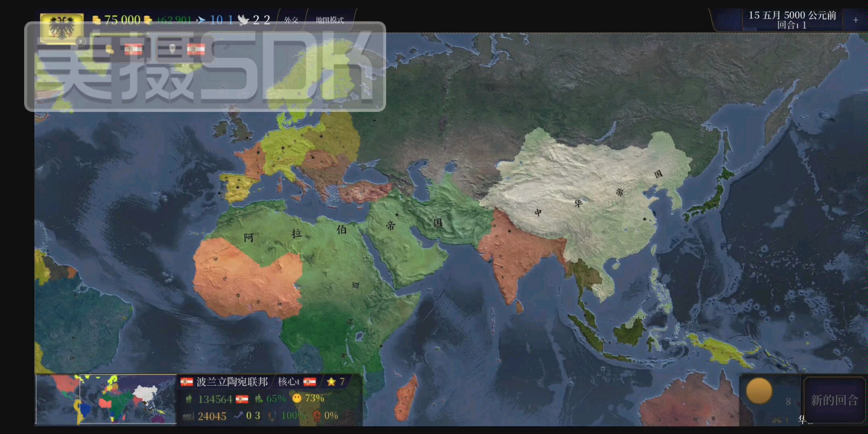The height and width of the screenshot is (434, 868).
Task: Click the world minimap thumbnail
Action: pyautogui.click(x=106, y=399)
